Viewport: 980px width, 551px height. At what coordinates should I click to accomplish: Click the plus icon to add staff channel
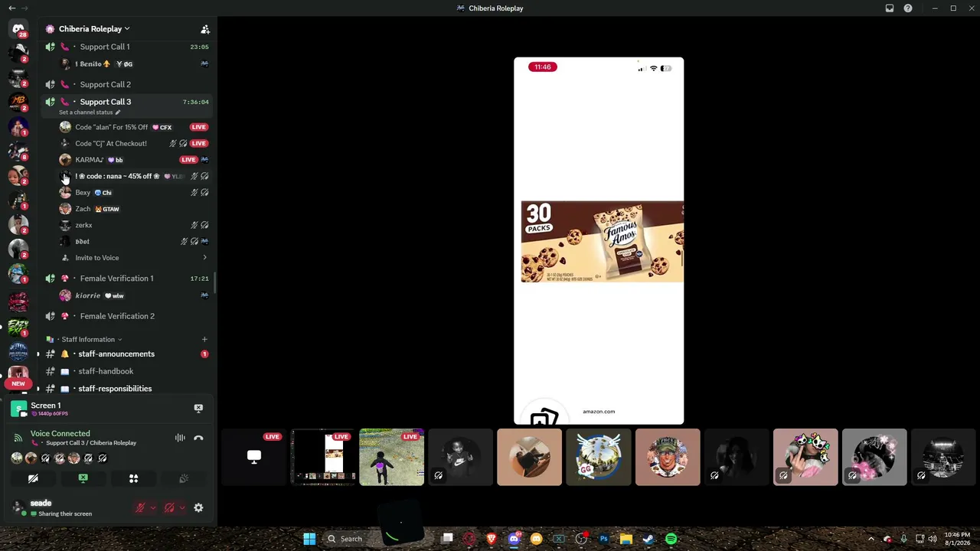204,339
